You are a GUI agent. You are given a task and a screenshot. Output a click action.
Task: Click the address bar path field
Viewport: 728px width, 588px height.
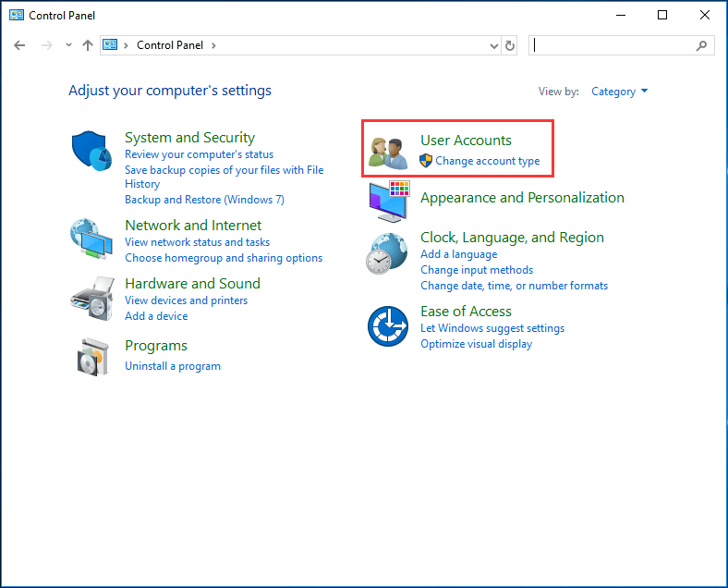click(x=300, y=45)
